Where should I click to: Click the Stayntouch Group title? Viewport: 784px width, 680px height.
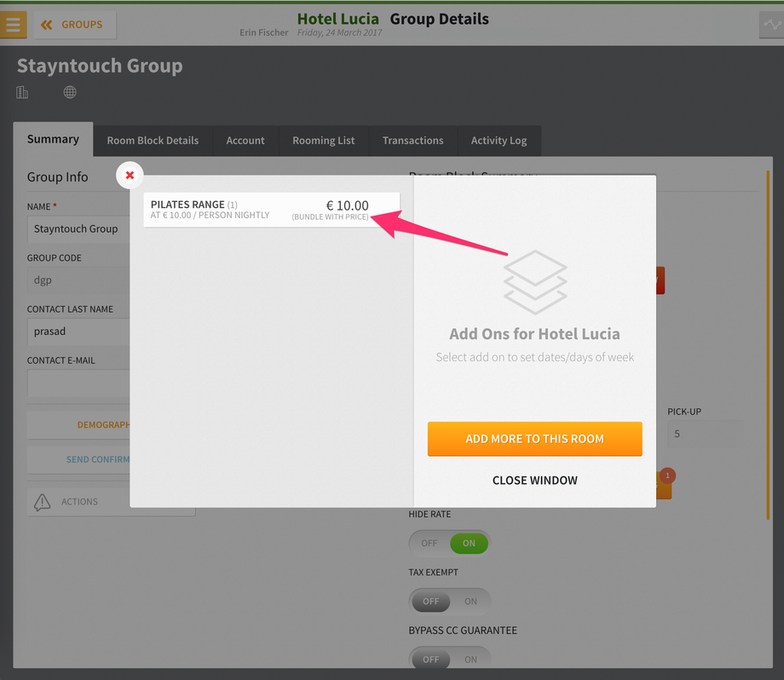tap(100, 66)
